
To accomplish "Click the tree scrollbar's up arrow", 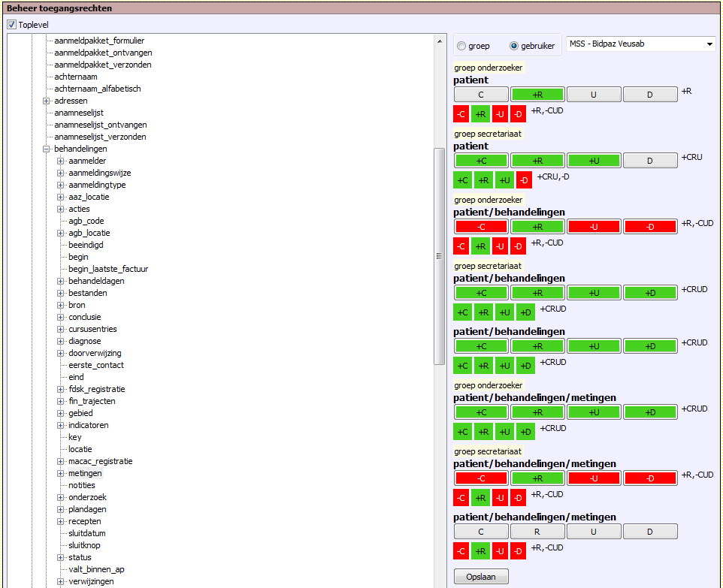I will (440, 41).
